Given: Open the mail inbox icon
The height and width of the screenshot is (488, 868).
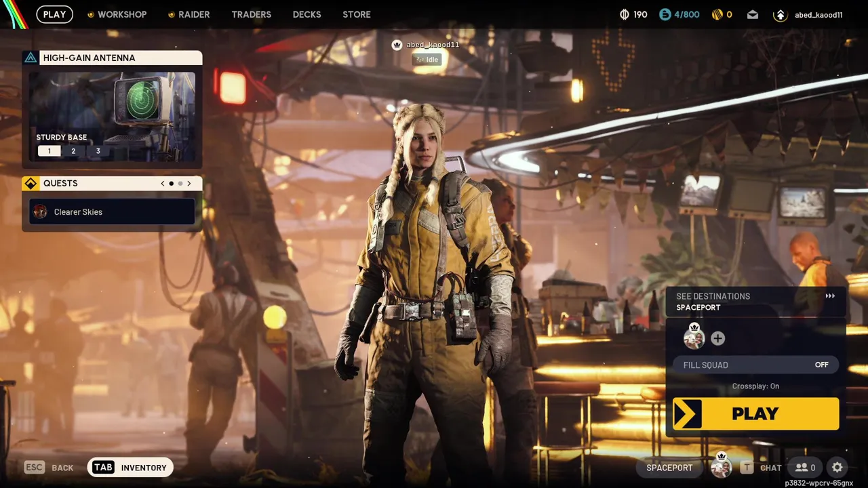Looking at the screenshot, I should [753, 14].
